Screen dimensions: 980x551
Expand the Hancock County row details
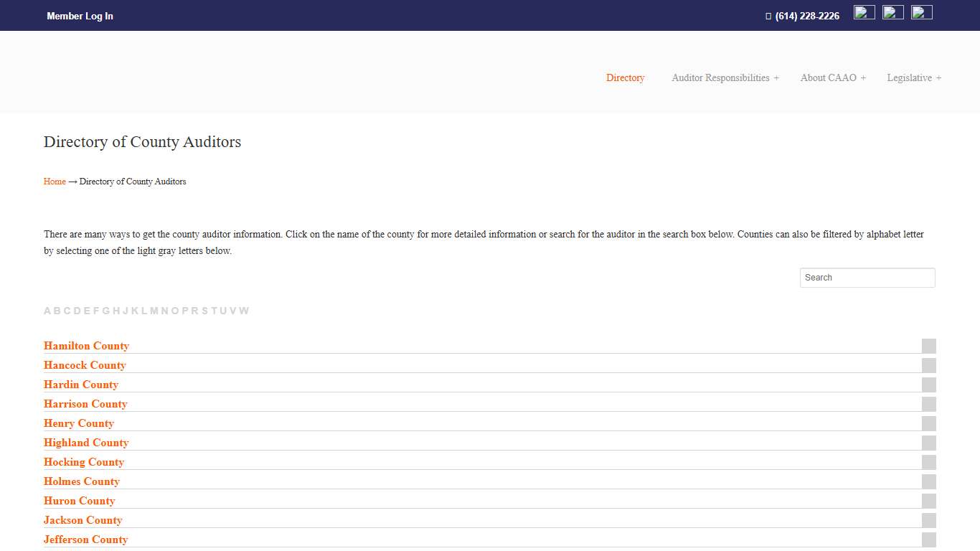[928, 364]
